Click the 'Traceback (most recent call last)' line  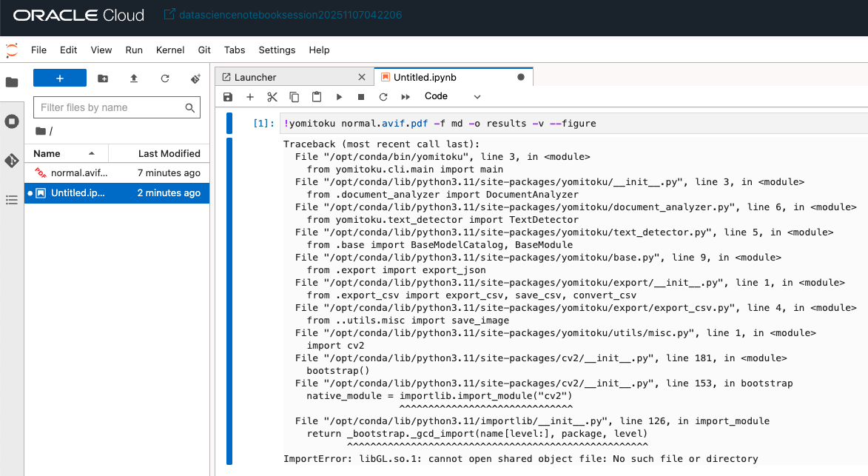[381, 144]
